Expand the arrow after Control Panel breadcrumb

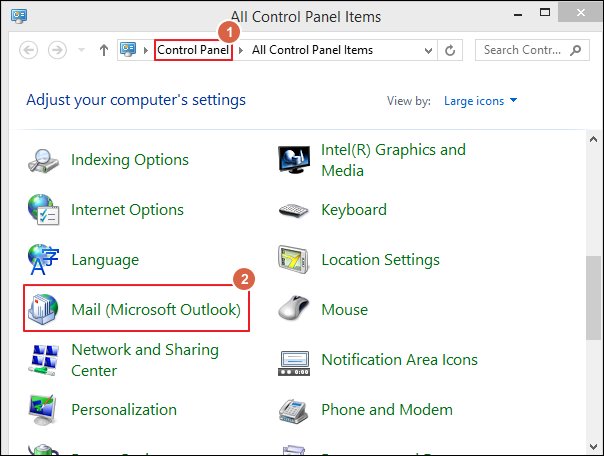coord(241,50)
